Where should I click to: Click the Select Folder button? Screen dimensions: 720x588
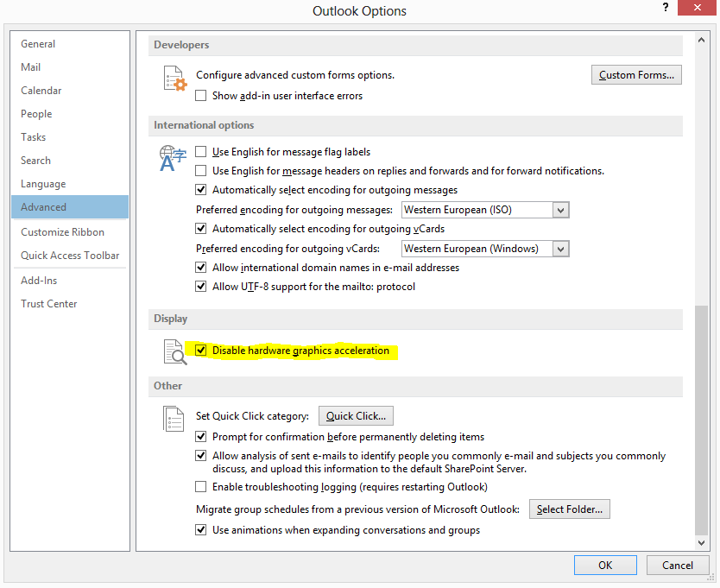pyautogui.click(x=570, y=509)
